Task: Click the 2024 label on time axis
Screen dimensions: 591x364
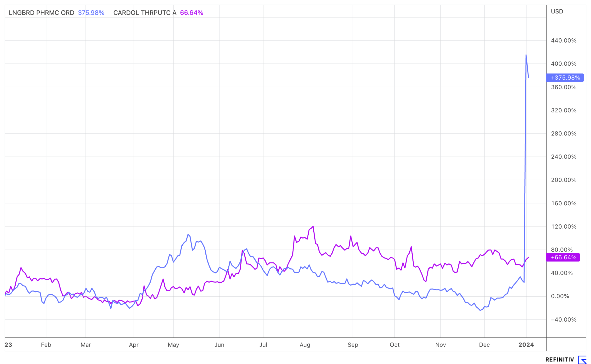Action: coord(526,345)
